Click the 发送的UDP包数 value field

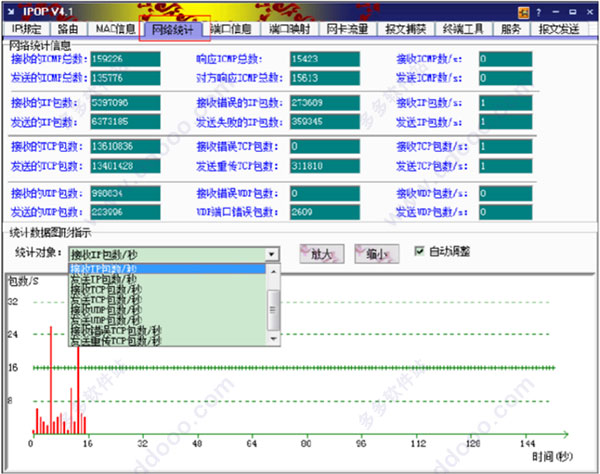pos(125,212)
